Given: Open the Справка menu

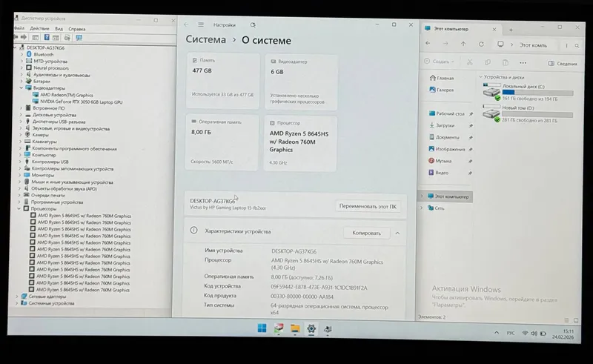Looking at the screenshot, I should pos(77,29).
